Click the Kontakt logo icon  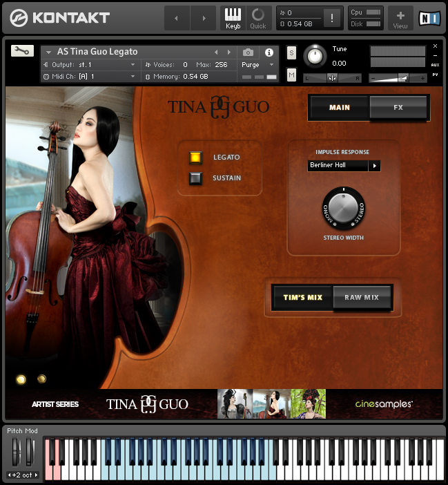[x=19, y=18]
